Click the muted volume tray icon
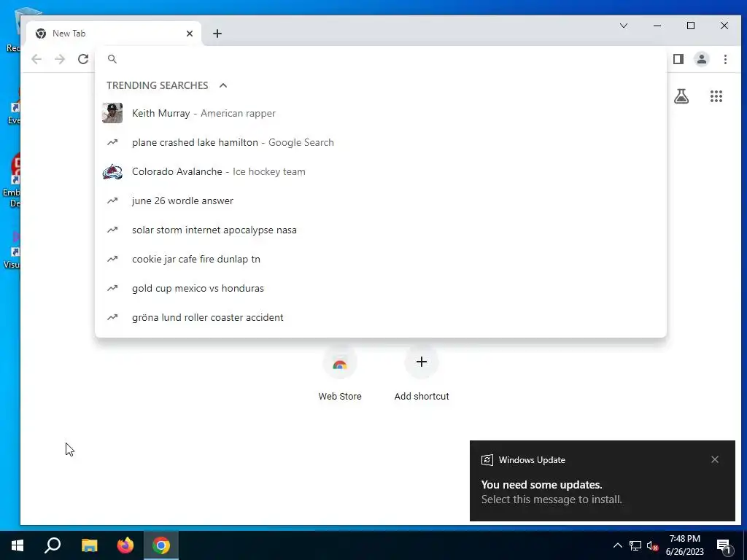 click(x=652, y=545)
